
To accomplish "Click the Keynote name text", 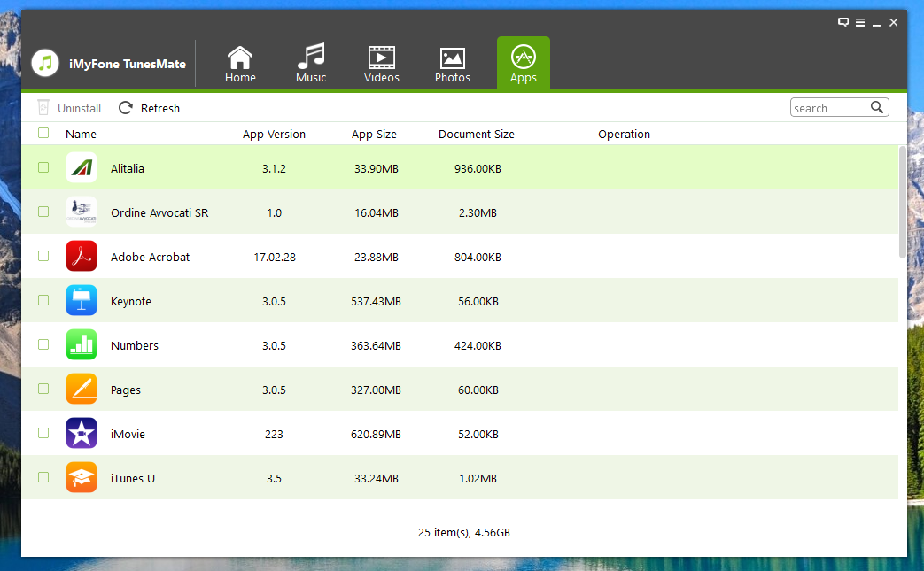I will pos(131,301).
